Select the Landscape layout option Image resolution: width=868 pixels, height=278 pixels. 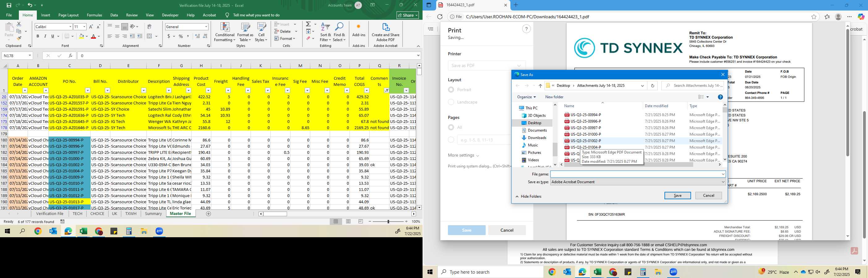coord(451,102)
